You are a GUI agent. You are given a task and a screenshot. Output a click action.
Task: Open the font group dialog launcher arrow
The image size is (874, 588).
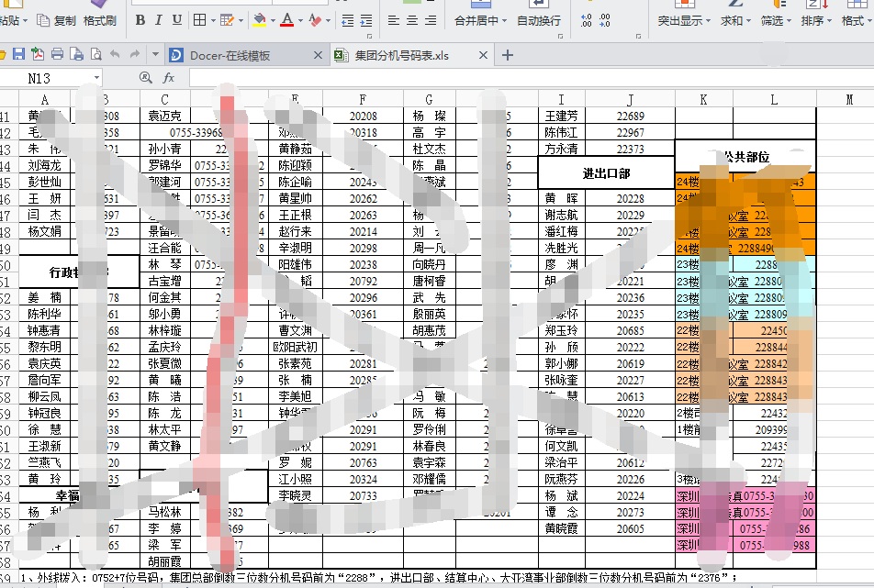[370, 36]
